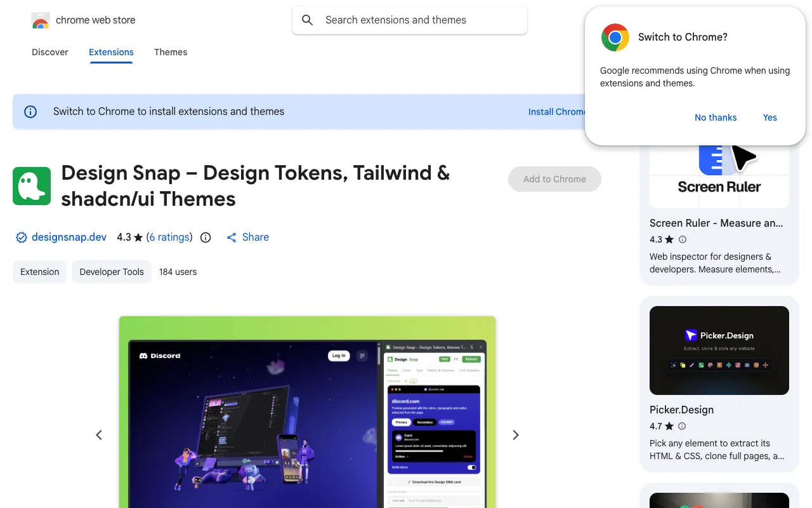This screenshot has width=812, height=508.
Task: Dismiss the popup with No thanks
Action: tap(716, 117)
